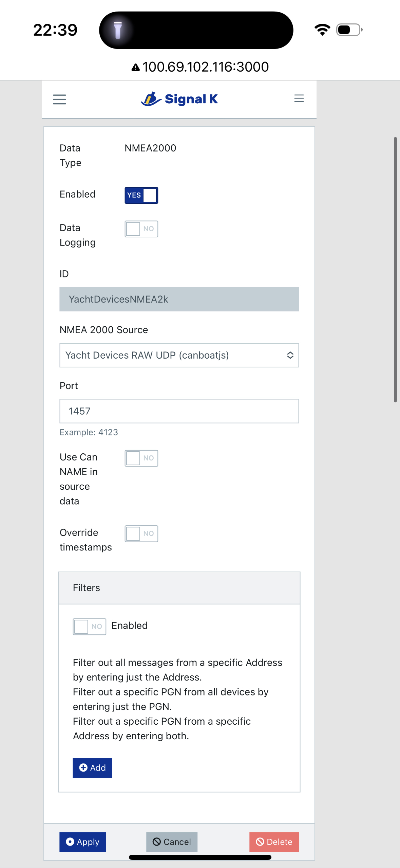Click the ID field YachtDevicesNMEA2k
Viewport: 400px width, 868px height.
pyautogui.click(x=179, y=299)
